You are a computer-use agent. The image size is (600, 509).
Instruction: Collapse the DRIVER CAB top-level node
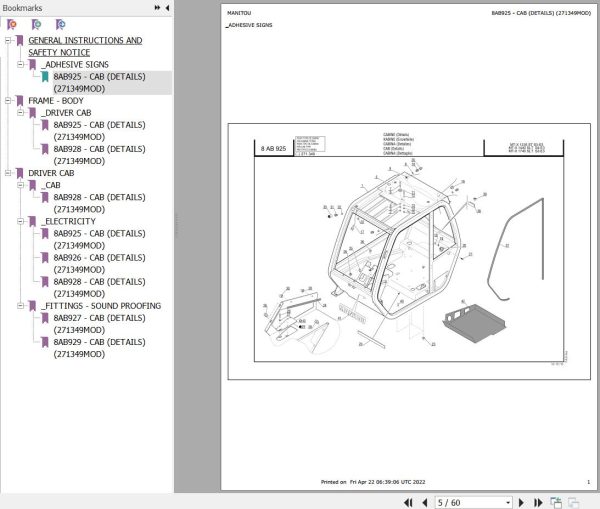coord(8,173)
